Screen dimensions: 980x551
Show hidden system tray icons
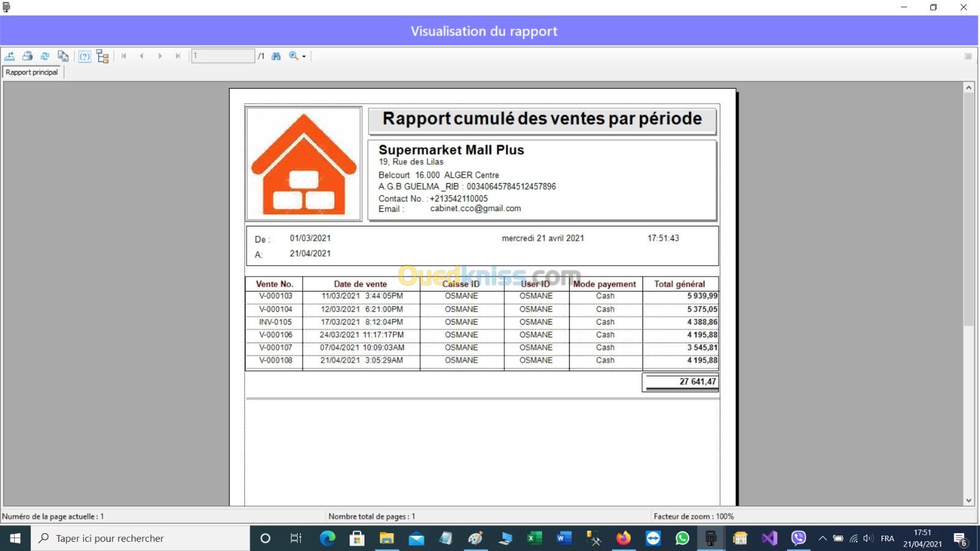[x=823, y=539]
